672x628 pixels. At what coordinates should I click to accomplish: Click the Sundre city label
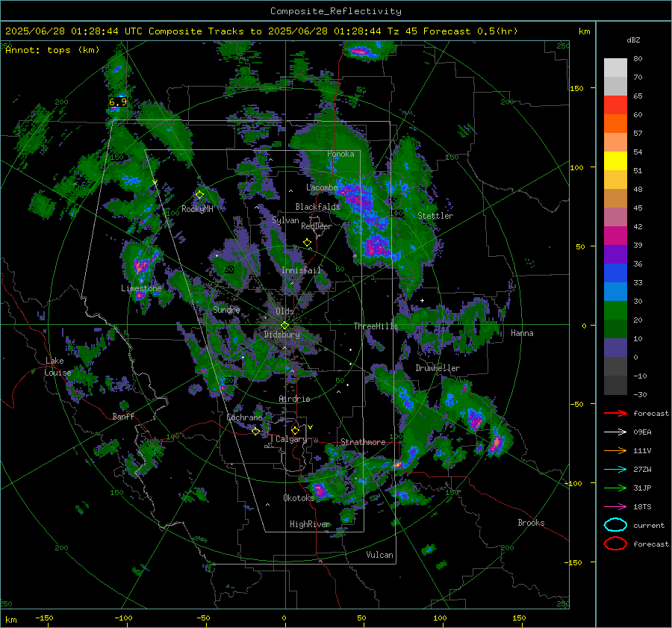227,309
